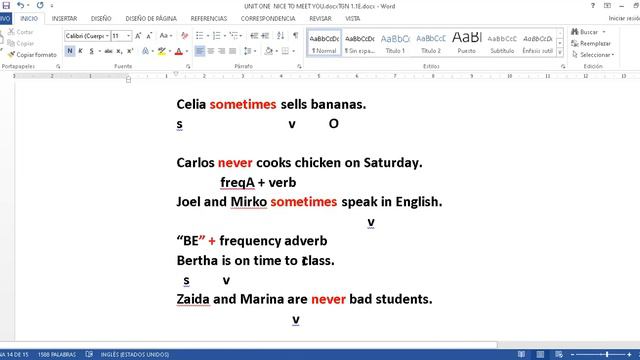Switch to the INSERTAR tab
Screen dimensions: 640x360
(64, 18)
